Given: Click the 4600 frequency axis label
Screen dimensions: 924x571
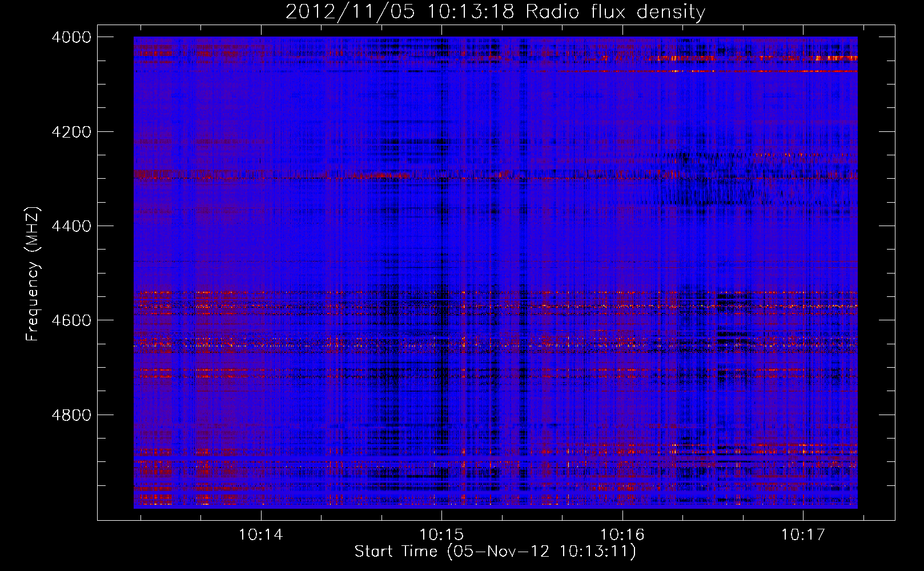Looking at the screenshot, I should click(x=71, y=320).
